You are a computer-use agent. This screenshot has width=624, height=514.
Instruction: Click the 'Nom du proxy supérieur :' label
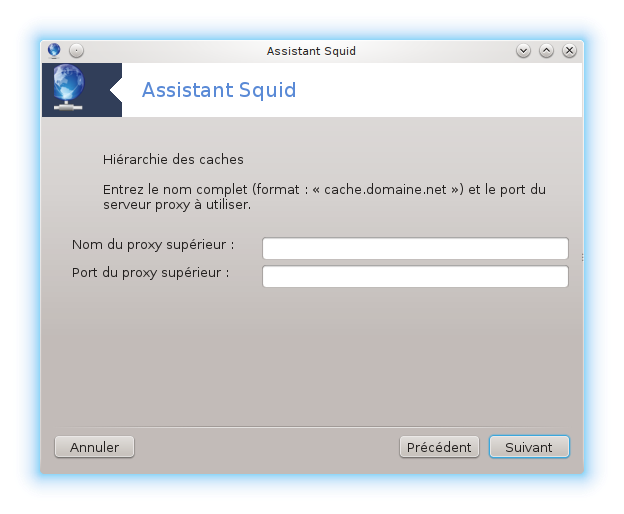point(153,245)
